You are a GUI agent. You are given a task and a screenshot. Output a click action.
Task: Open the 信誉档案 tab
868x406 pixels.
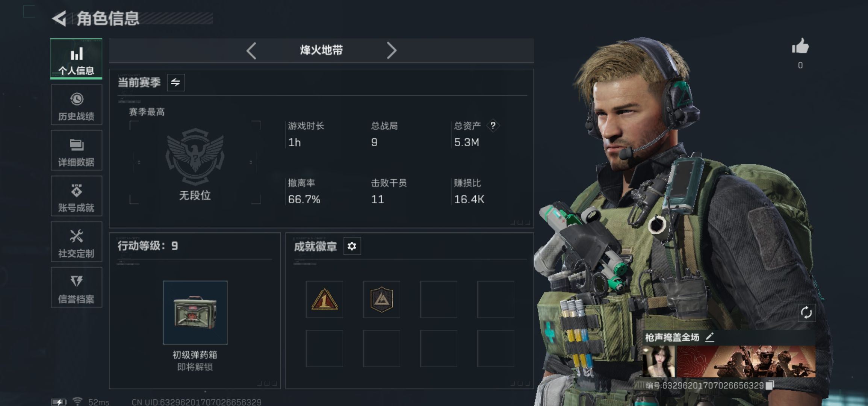76,287
